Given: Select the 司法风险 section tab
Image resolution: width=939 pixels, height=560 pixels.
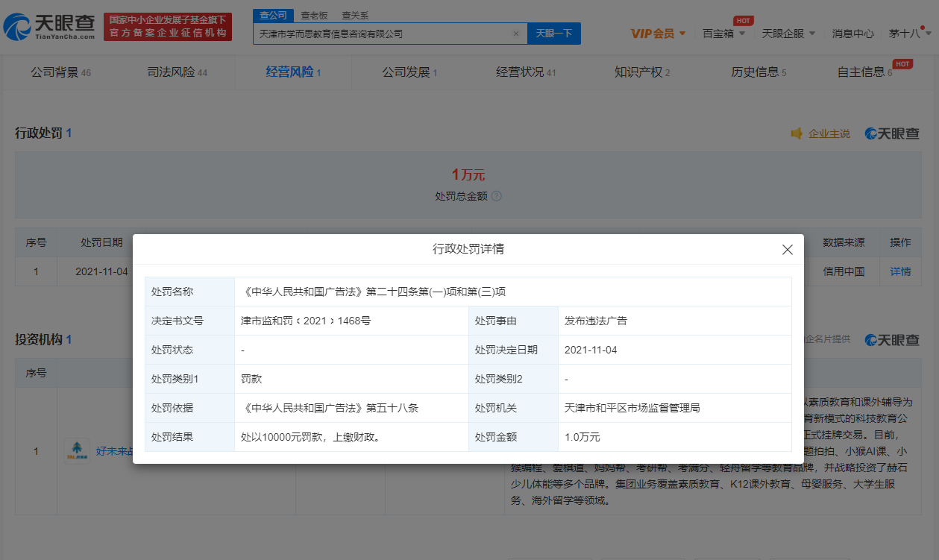Looking at the screenshot, I should [x=178, y=72].
